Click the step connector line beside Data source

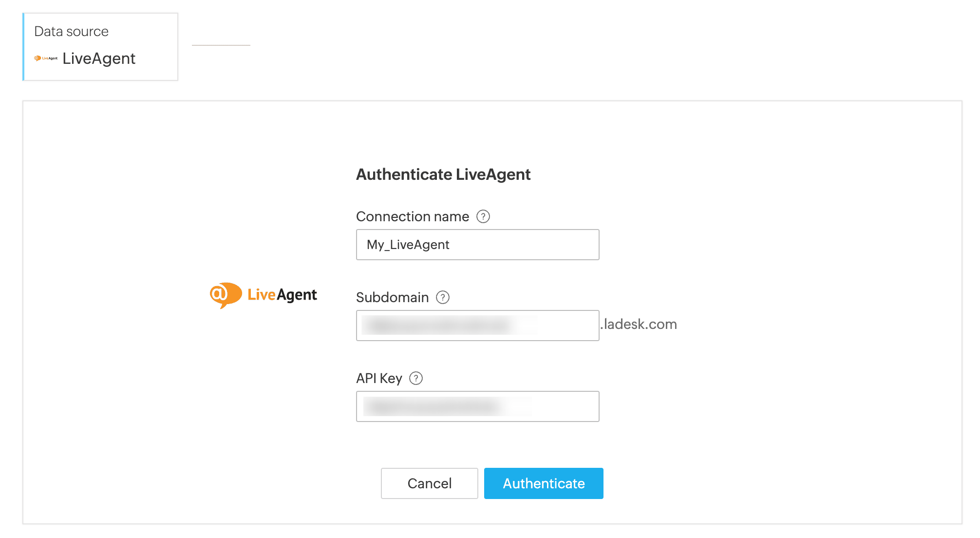[x=221, y=45]
